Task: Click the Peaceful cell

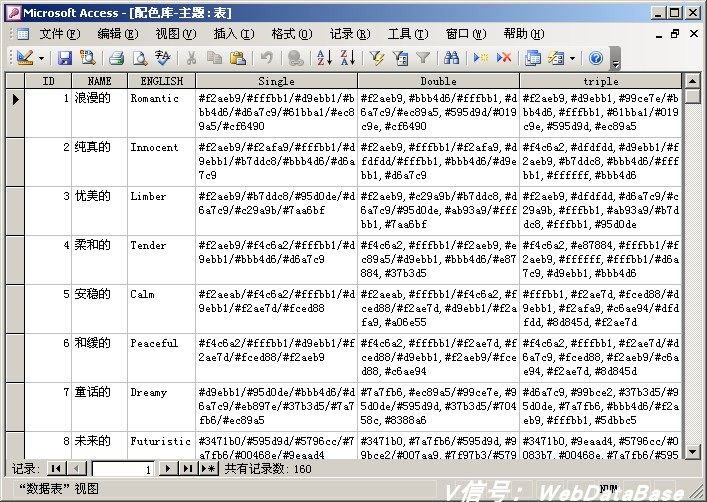Action: click(161, 358)
